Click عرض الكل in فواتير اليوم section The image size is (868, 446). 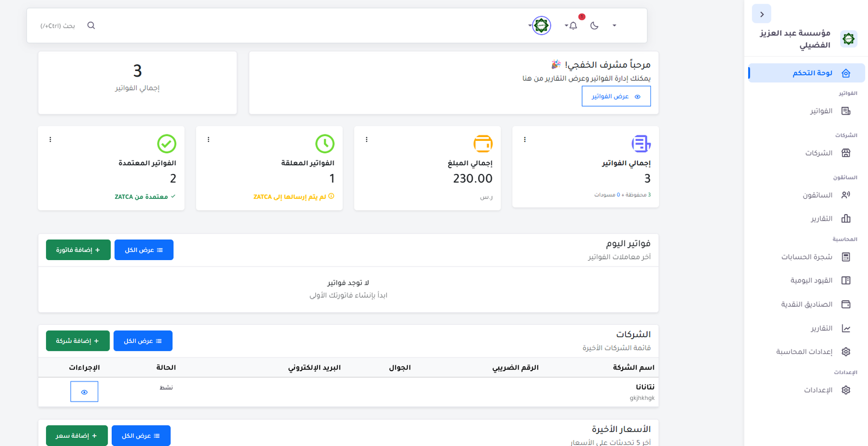click(144, 250)
